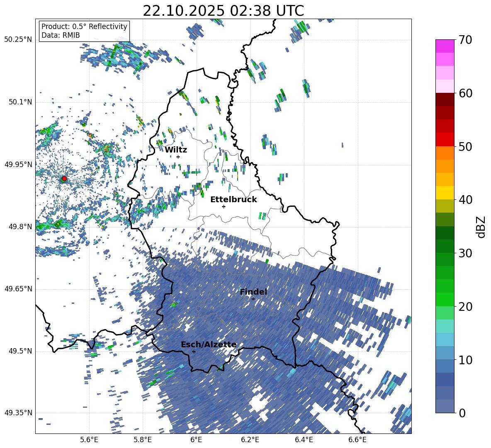This screenshot has width=491, height=448.
Task: Click the Ettelbruck city label
Action: coord(233,200)
